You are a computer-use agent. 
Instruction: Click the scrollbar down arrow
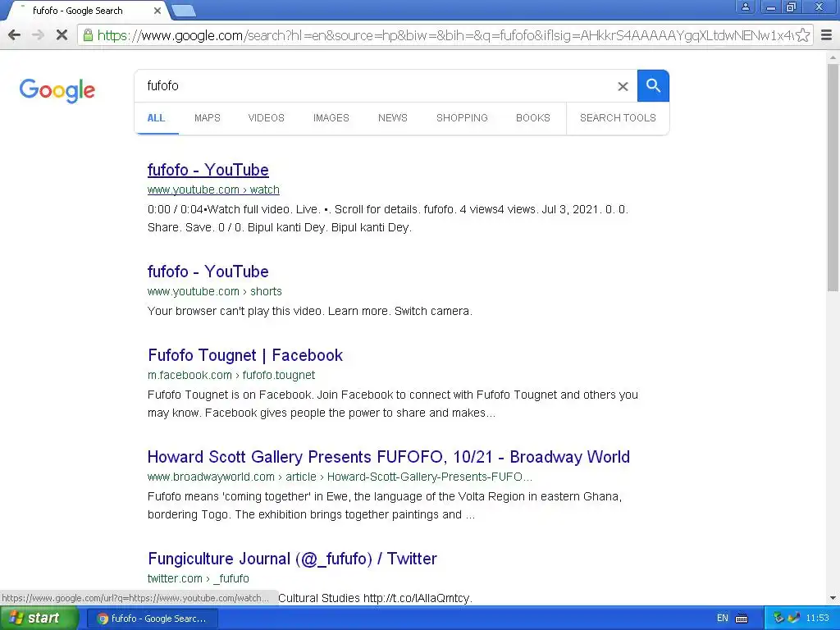click(833, 598)
